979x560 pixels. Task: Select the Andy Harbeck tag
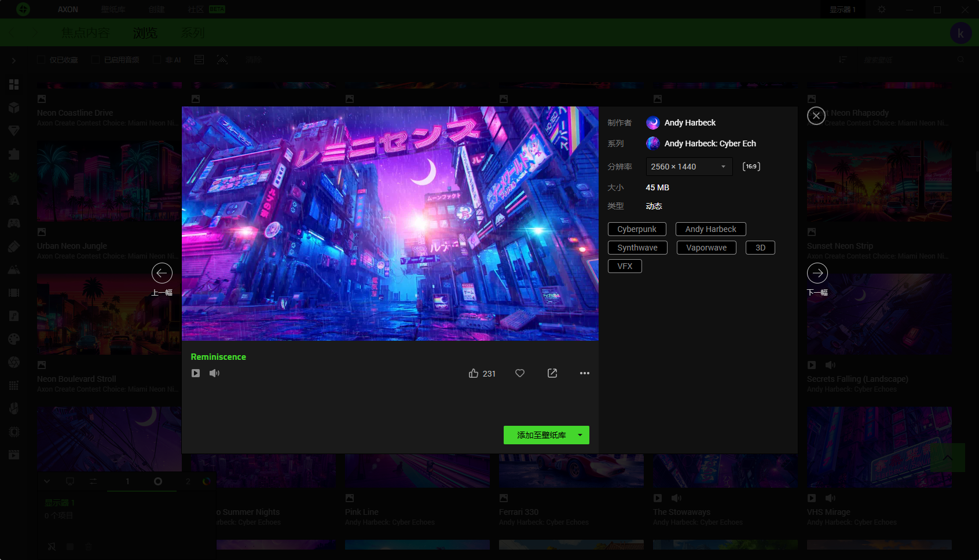[711, 229]
